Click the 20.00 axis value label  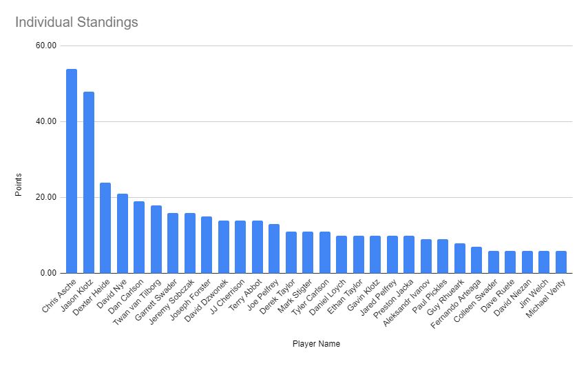pyautogui.click(x=46, y=198)
